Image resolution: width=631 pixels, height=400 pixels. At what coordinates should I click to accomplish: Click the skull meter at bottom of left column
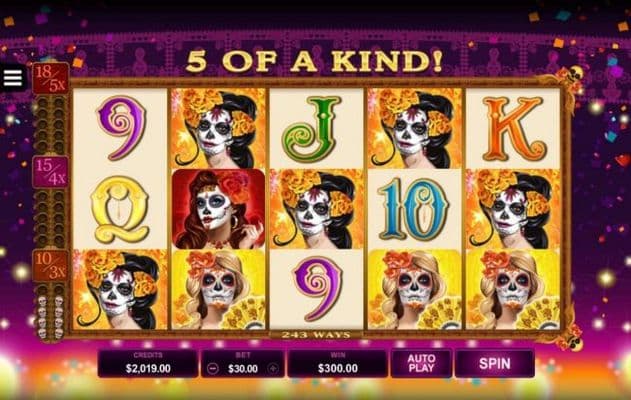[x=51, y=317]
